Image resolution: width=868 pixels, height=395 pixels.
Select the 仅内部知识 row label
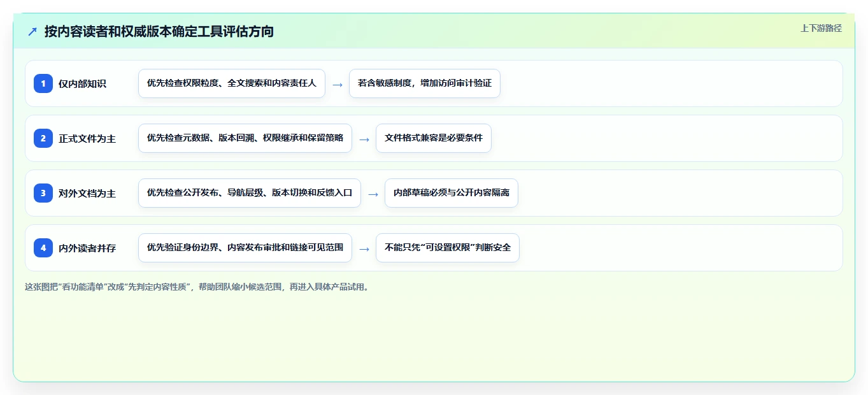tap(82, 83)
